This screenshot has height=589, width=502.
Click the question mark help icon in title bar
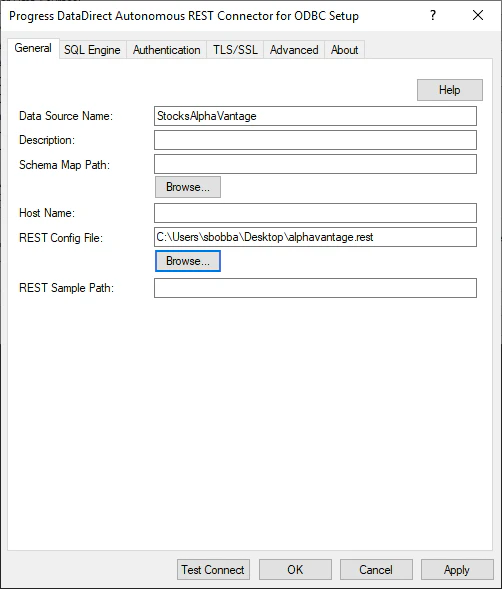pos(433,15)
